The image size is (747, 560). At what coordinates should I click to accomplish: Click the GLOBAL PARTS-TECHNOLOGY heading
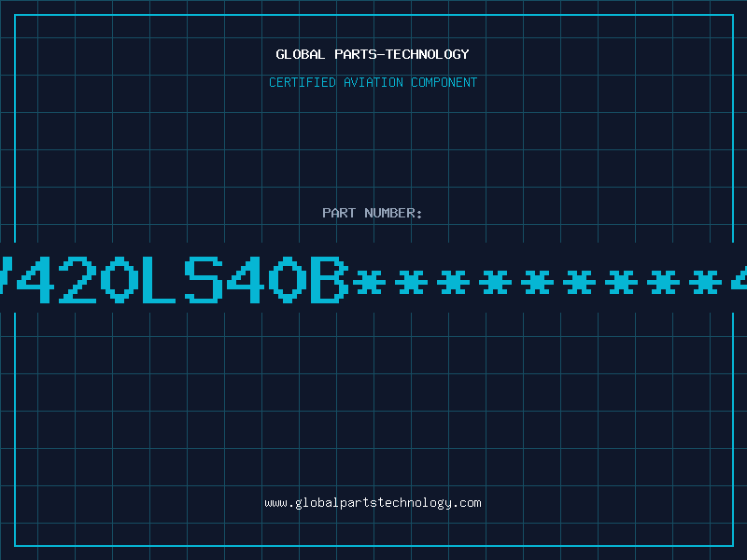click(x=373, y=54)
